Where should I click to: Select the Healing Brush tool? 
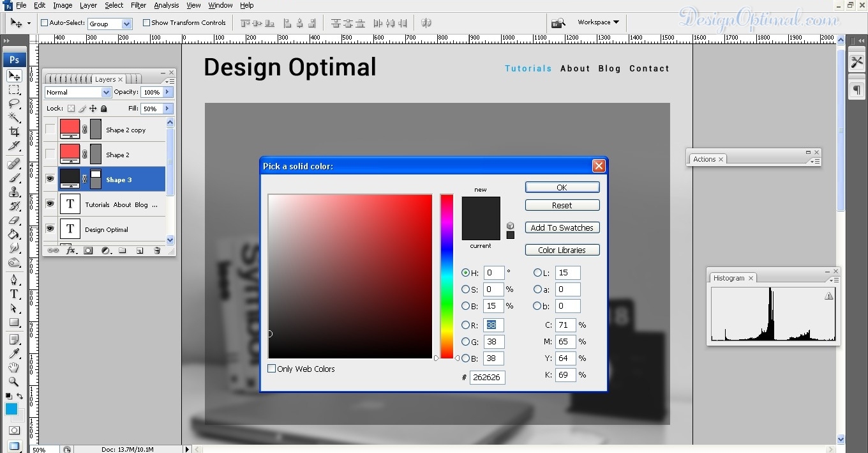click(x=14, y=164)
